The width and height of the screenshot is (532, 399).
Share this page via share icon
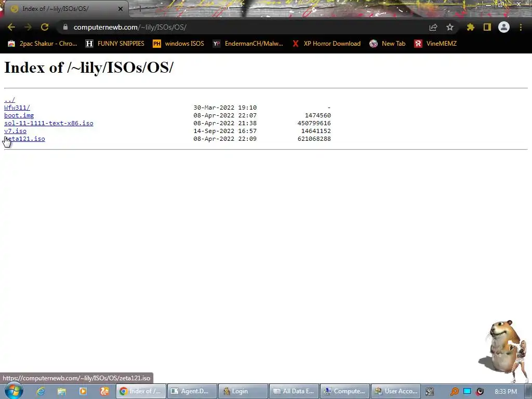[433, 27]
